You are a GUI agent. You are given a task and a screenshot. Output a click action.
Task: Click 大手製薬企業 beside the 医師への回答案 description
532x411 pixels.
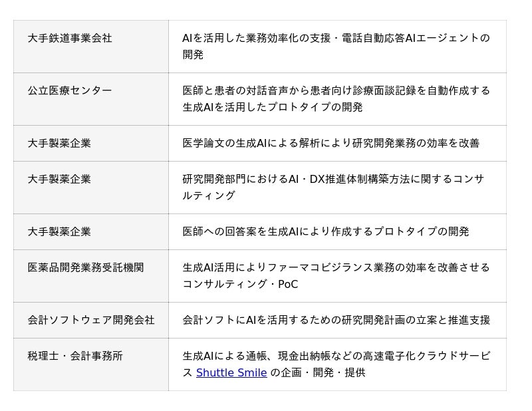[59, 232]
